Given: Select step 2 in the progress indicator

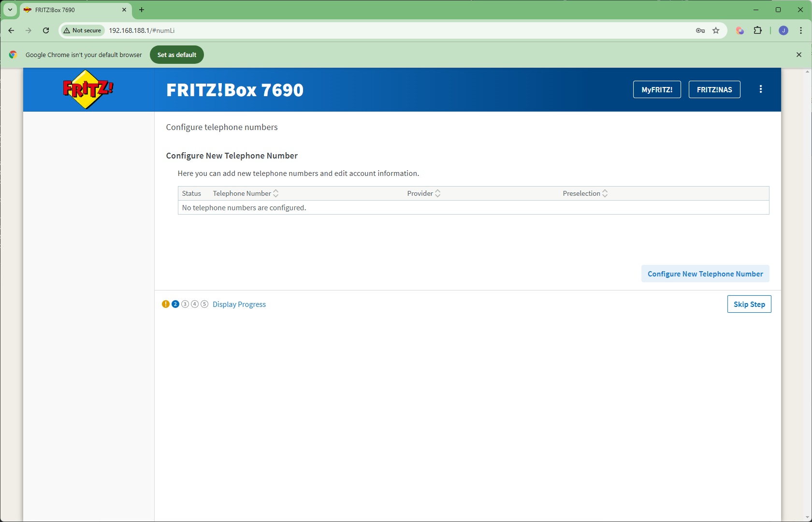Looking at the screenshot, I should (x=175, y=304).
